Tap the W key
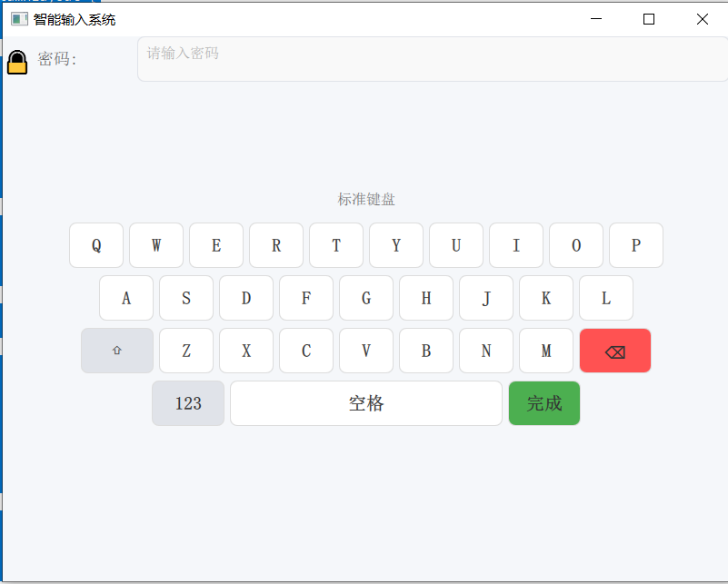 coord(156,245)
